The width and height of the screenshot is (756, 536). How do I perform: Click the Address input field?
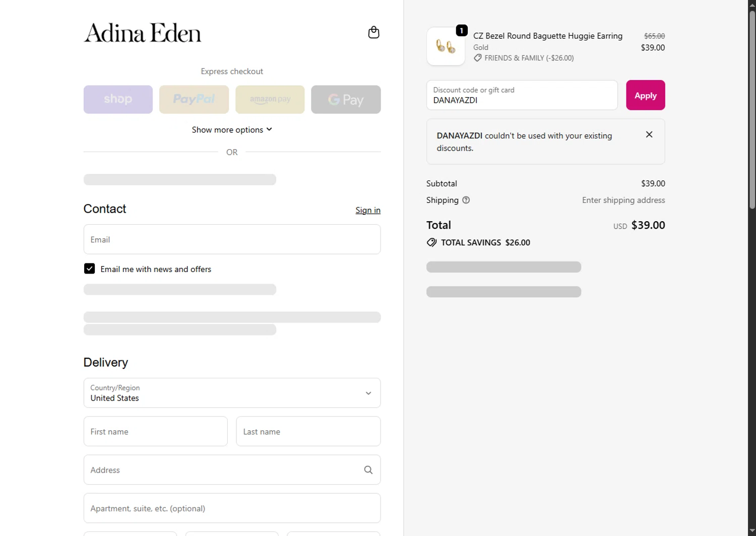point(232,470)
